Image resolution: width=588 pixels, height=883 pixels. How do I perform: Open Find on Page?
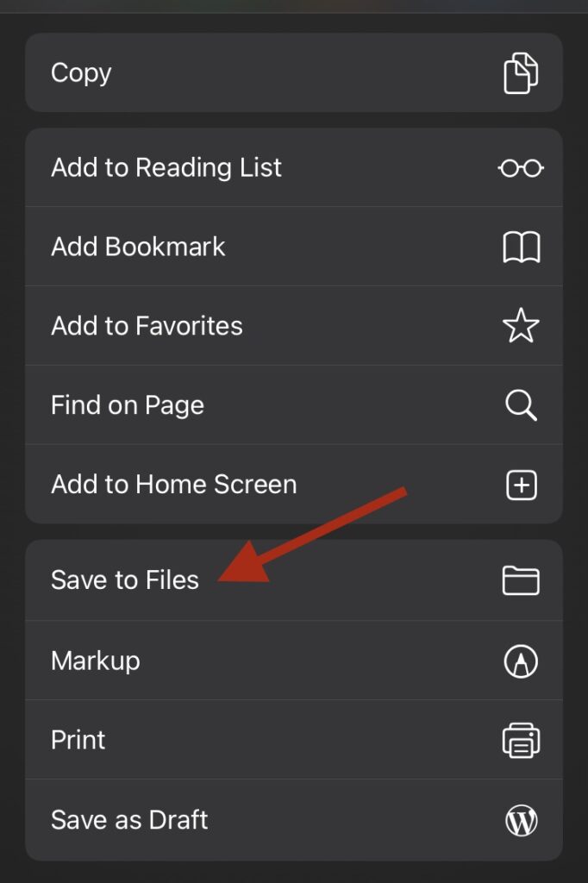click(294, 405)
